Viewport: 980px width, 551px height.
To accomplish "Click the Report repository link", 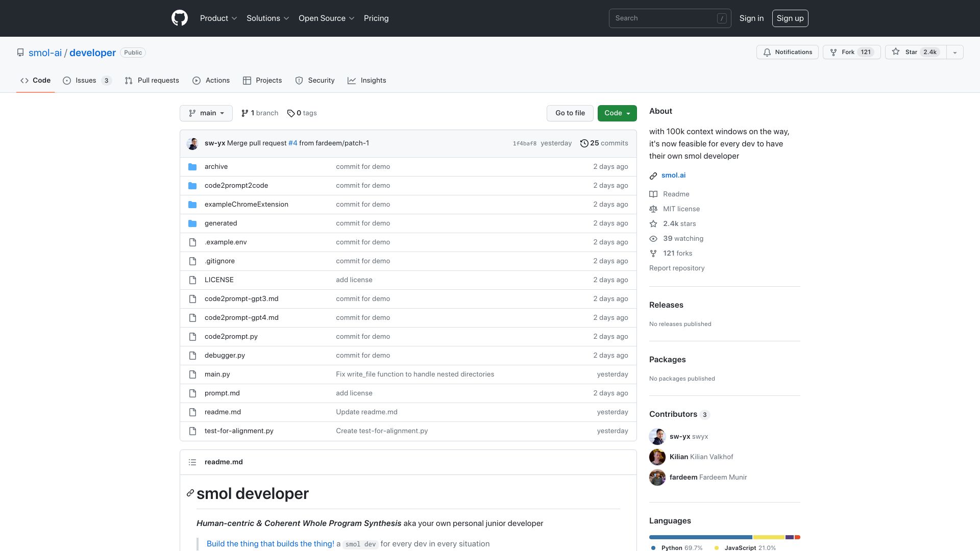I will point(677,268).
